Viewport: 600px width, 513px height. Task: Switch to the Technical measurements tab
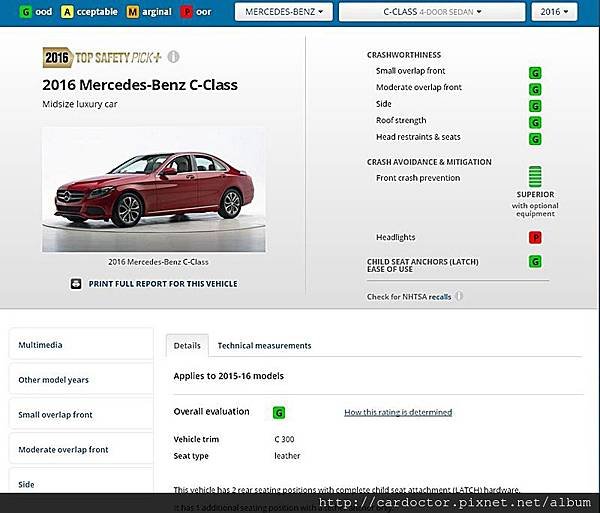[264, 345]
